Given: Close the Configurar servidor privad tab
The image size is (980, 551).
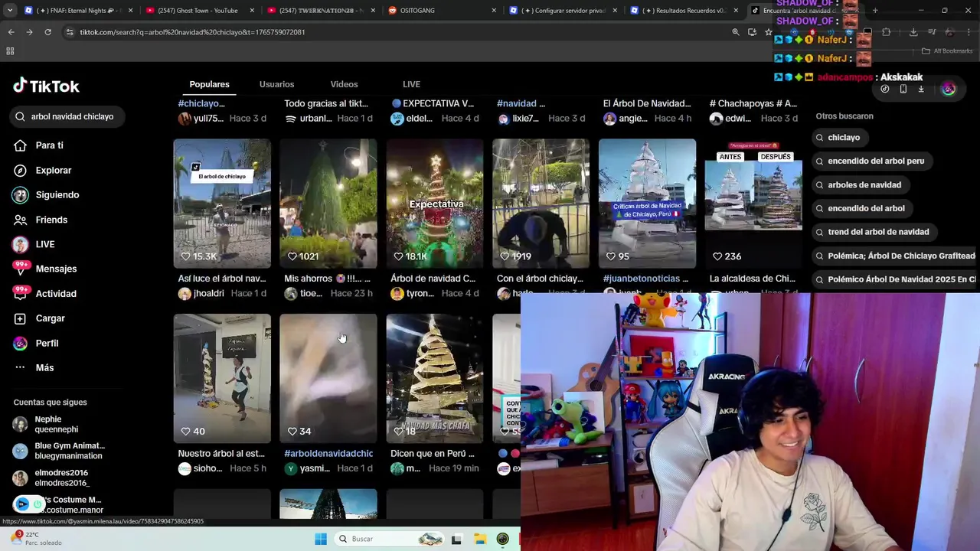Looking at the screenshot, I should click(615, 11).
